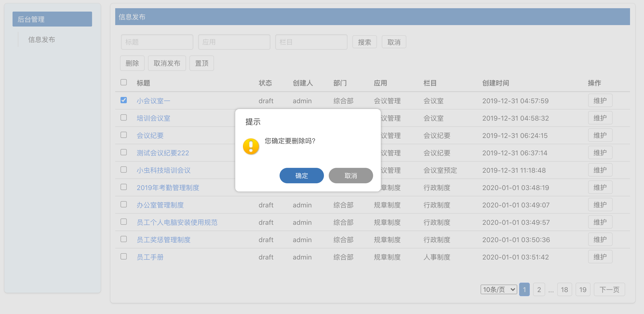Click 维护 for the 04:58:32 row

click(x=600, y=118)
